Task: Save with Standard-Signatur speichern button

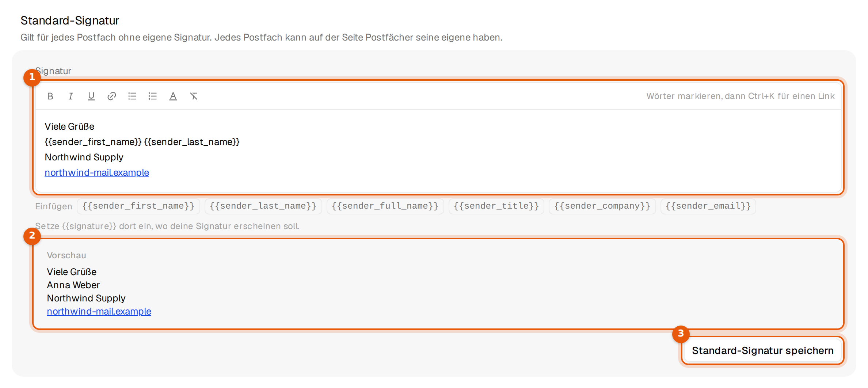Action: pos(763,351)
